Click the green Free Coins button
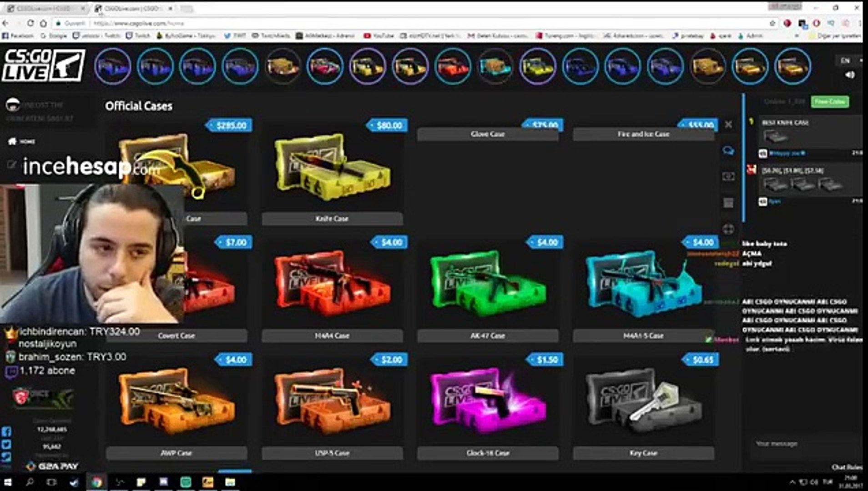This screenshot has height=491, width=868. [830, 102]
